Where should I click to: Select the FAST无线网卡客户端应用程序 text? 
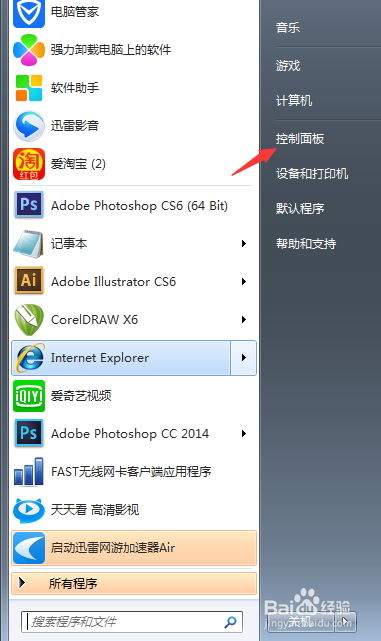click(131, 471)
